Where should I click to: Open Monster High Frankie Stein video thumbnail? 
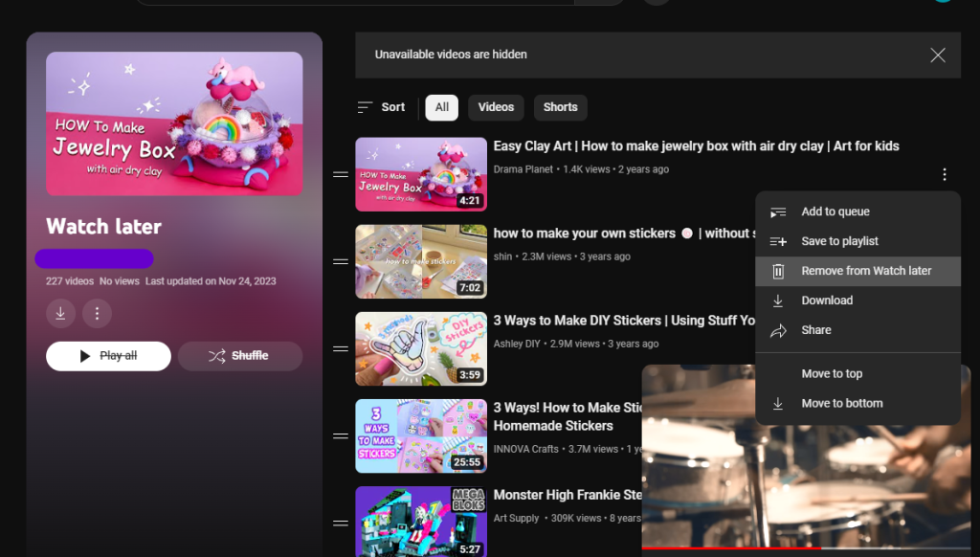pyautogui.click(x=421, y=522)
